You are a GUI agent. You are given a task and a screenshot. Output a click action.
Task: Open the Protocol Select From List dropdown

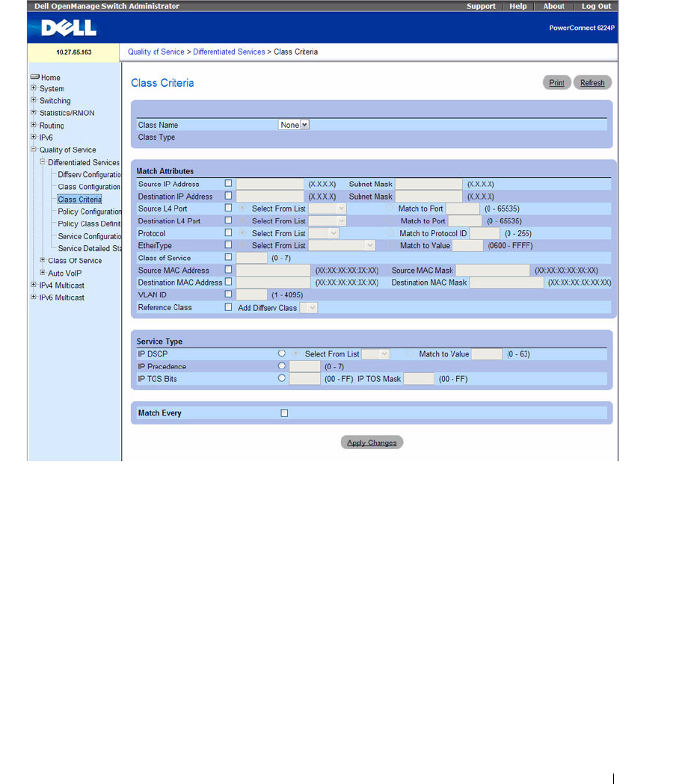[324, 233]
